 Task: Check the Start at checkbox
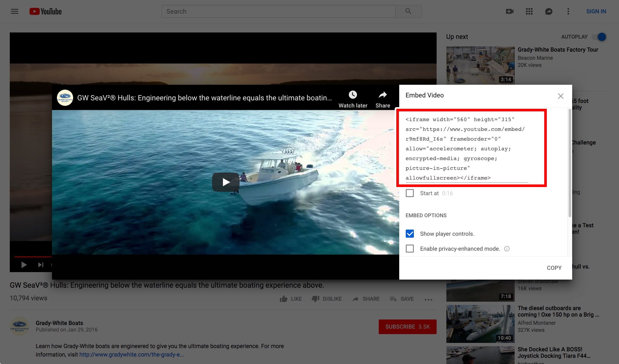pyautogui.click(x=410, y=193)
